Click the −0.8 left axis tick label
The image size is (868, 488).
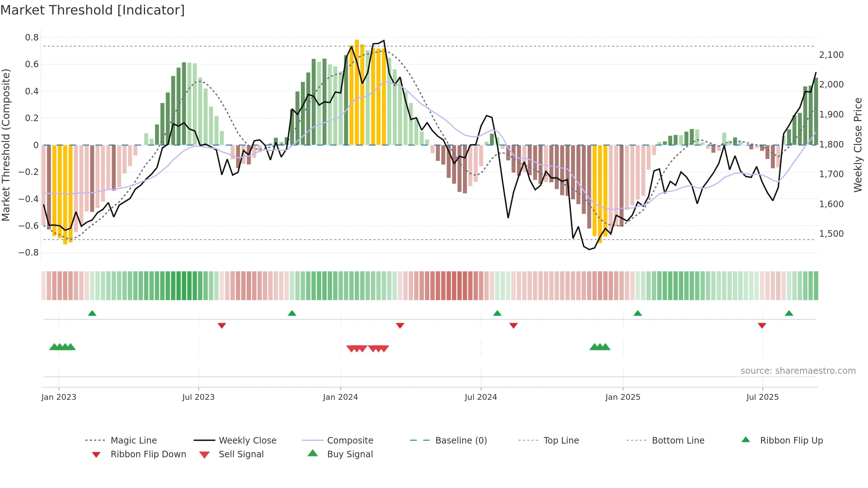(29, 253)
